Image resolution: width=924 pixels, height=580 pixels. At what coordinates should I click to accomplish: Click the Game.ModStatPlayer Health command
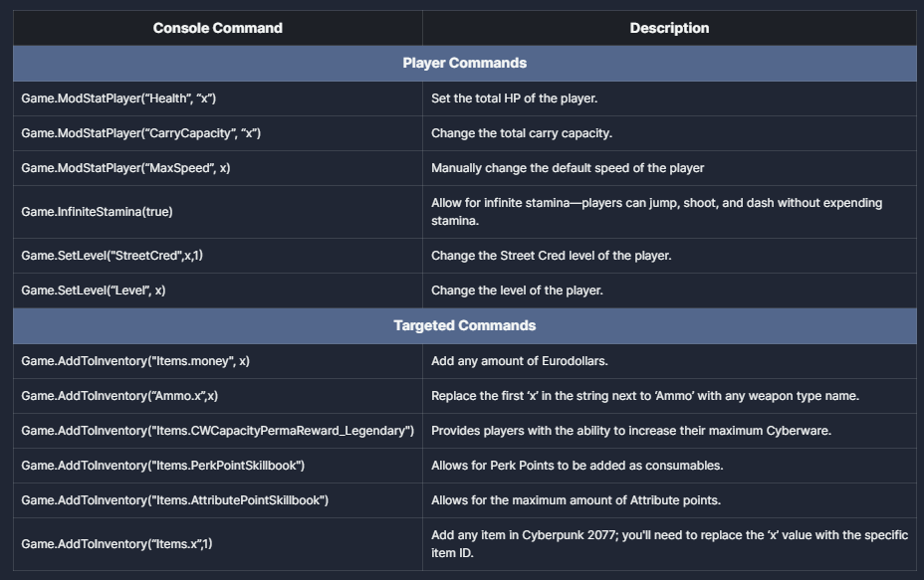click(118, 98)
